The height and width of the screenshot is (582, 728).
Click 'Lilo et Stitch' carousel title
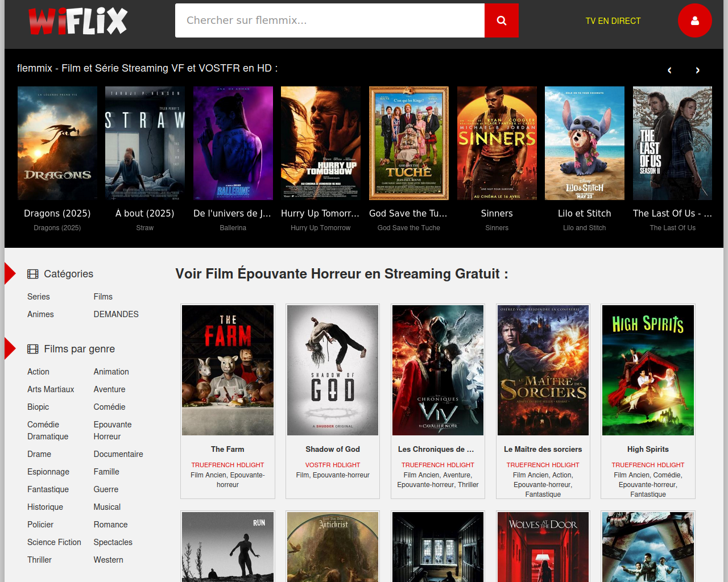(x=585, y=213)
